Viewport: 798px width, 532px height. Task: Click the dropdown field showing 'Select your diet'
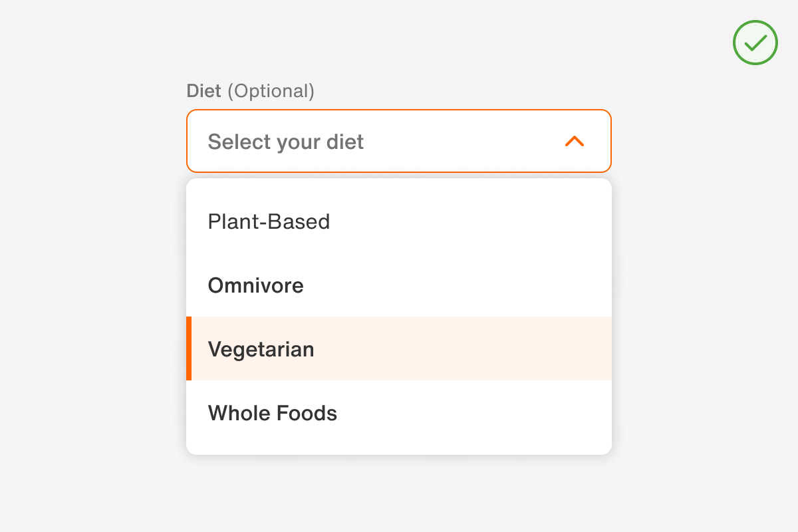399,141
